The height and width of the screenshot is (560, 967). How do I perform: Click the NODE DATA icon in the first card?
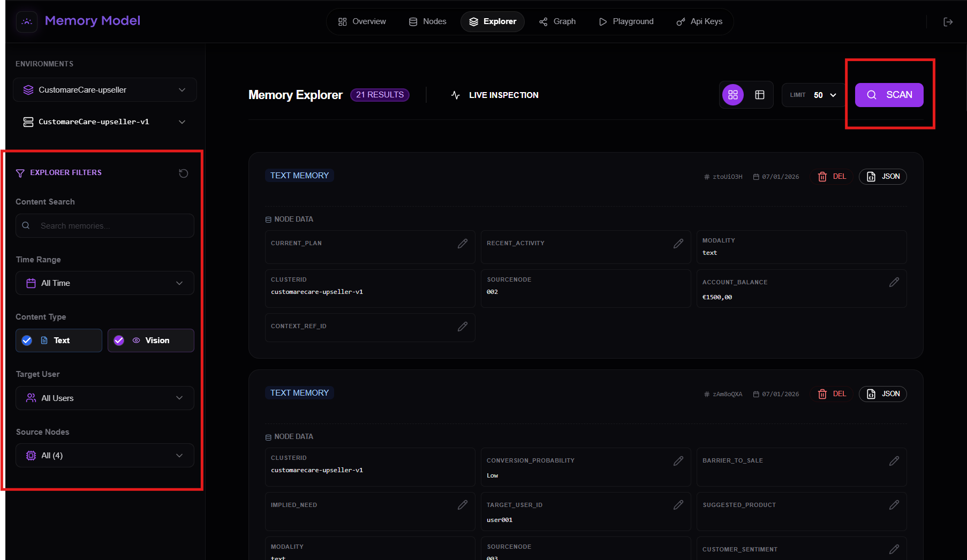point(268,220)
